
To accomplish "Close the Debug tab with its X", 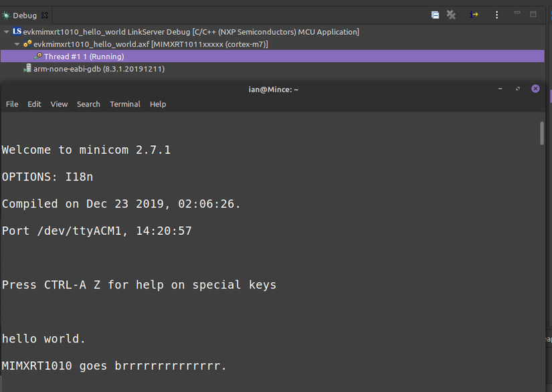I will (45, 15).
